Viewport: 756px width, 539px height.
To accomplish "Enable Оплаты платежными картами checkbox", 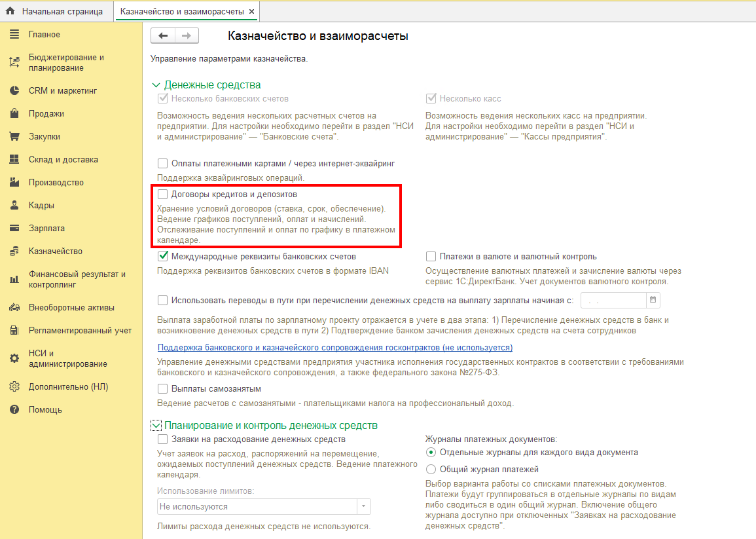I will [x=163, y=164].
